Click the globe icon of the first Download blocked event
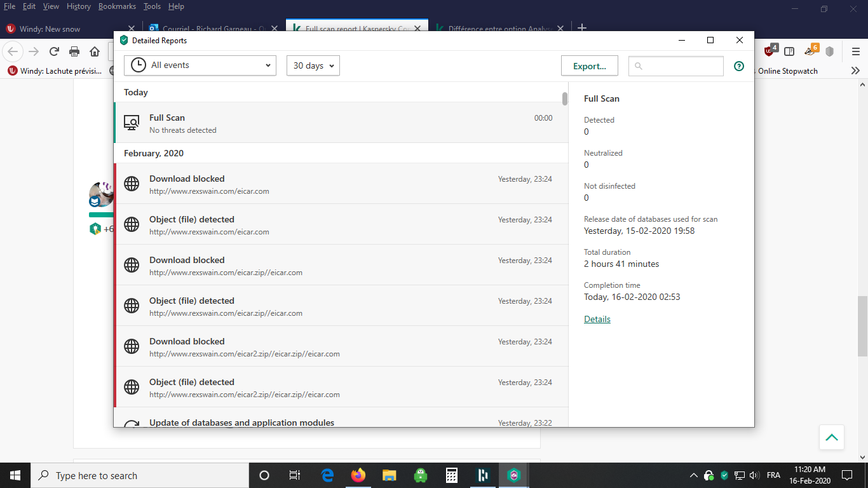The width and height of the screenshot is (868, 488). (x=132, y=184)
